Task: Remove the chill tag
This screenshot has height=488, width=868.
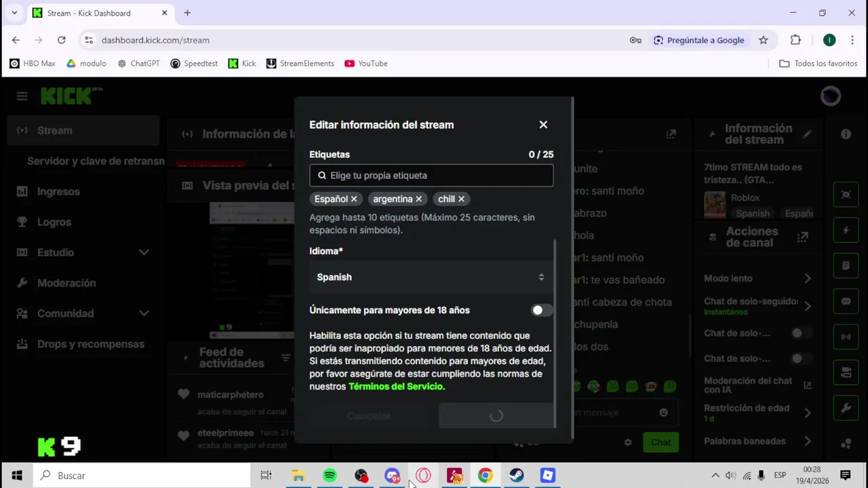Action: tap(461, 199)
